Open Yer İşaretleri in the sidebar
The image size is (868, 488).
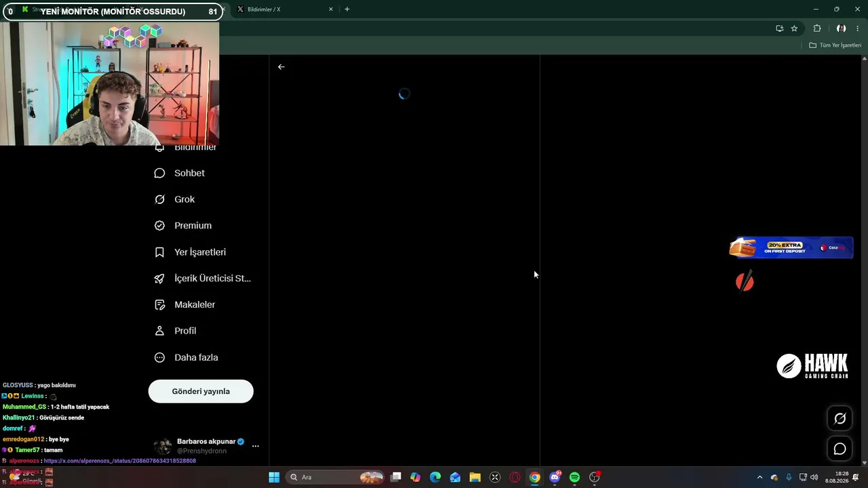pos(200,252)
